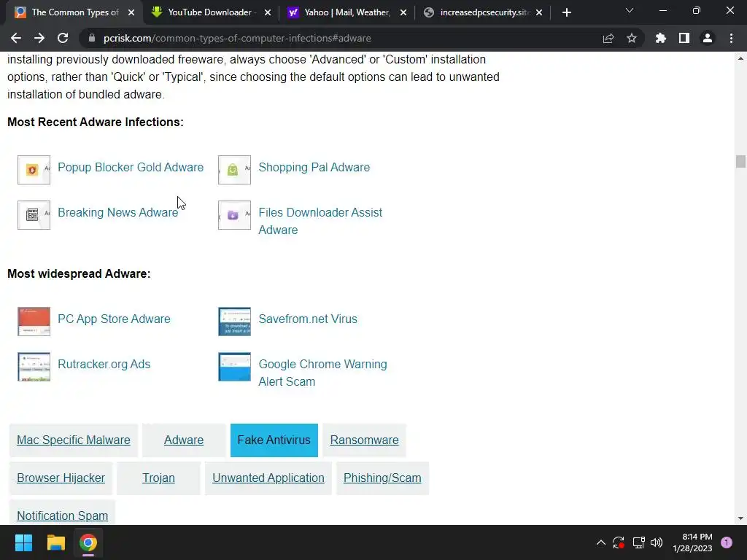Open the volume speaker tray icon
Image resolution: width=747 pixels, height=560 pixels.
[x=657, y=542]
